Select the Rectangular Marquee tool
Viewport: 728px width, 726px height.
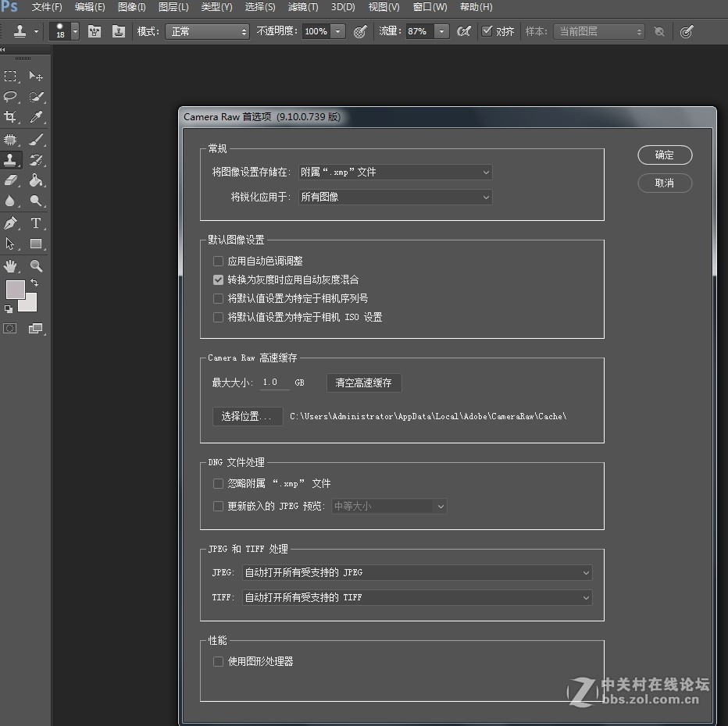pos(10,76)
